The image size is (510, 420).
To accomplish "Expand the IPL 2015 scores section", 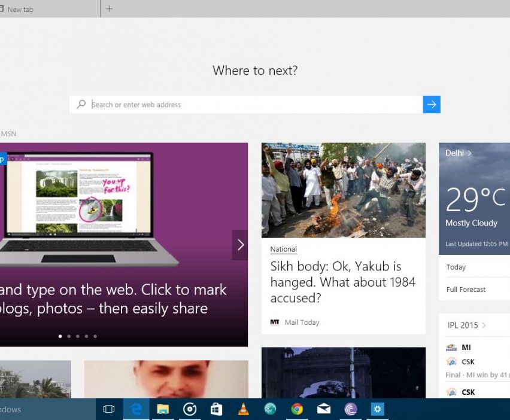I will click(x=467, y=325).
